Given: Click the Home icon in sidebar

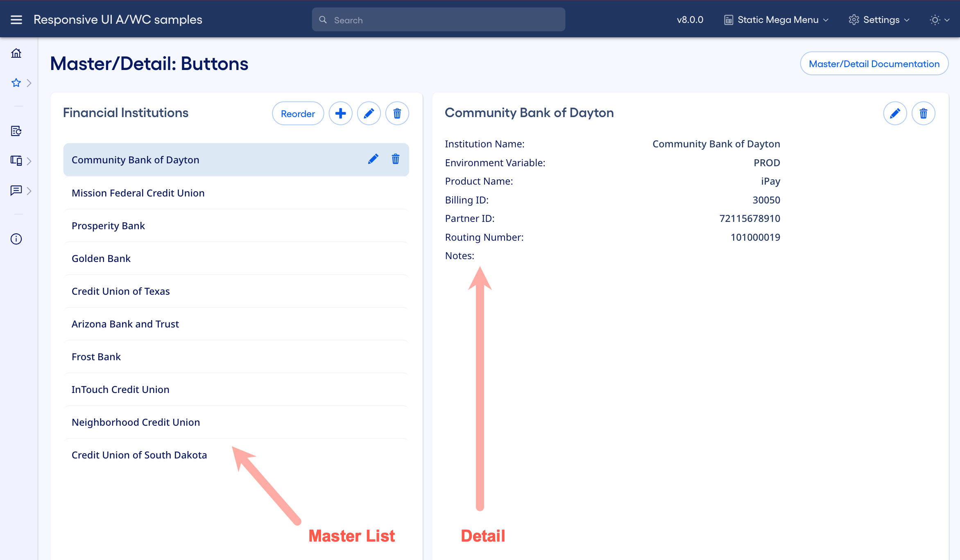Looking at the screenshot, I should (x=16, y=53).
